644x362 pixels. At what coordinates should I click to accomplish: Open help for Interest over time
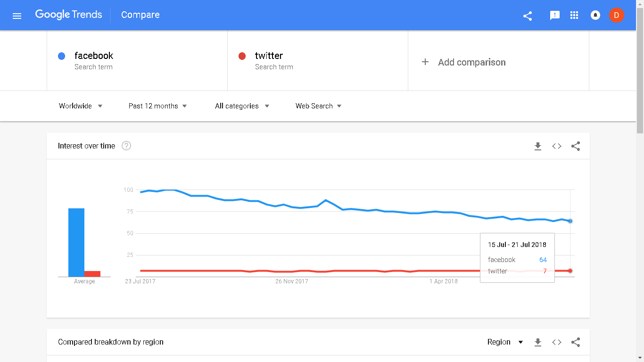coord(126,146)
